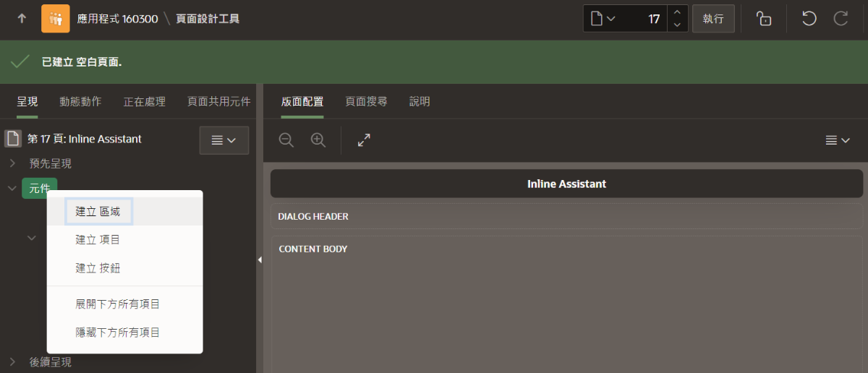Image resolution: width=868 pixels, height=373 pixels.
Task: Choose 建立 項目 from context menu
Action: point(124,239)
